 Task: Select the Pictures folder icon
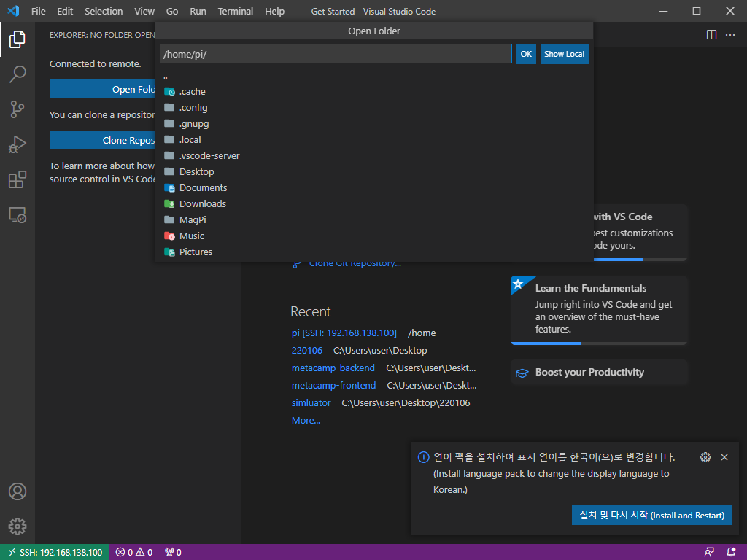169,252
